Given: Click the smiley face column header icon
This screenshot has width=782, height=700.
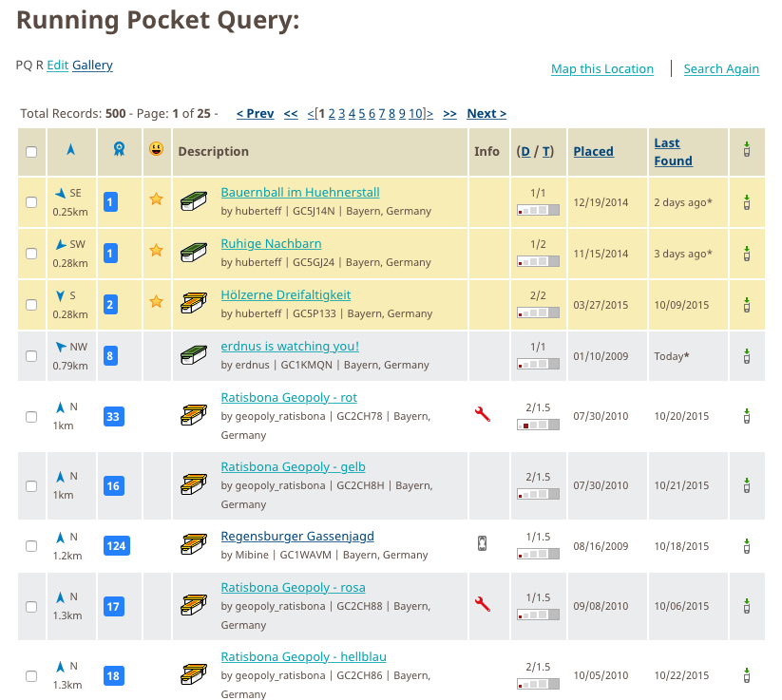Looking at the screenshot, I should (x=156, y=149).
